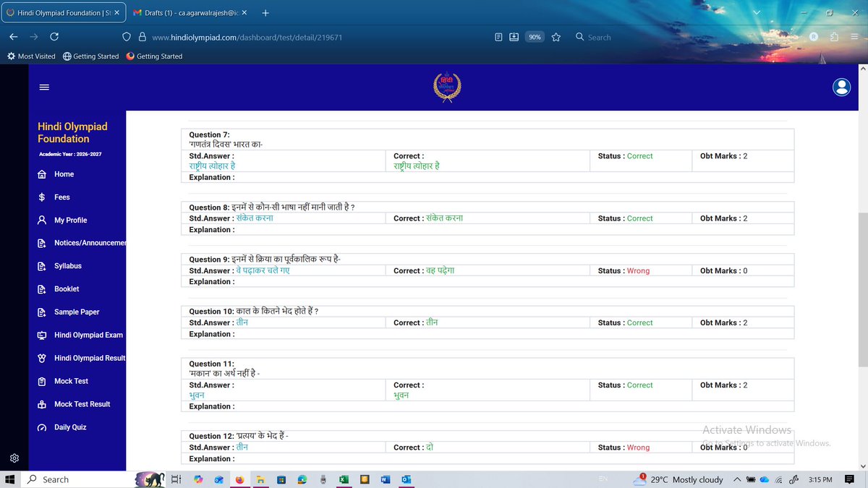Toggle reader view icon in address bar
This screenshot has height=488, width=868.
[499, 37]
